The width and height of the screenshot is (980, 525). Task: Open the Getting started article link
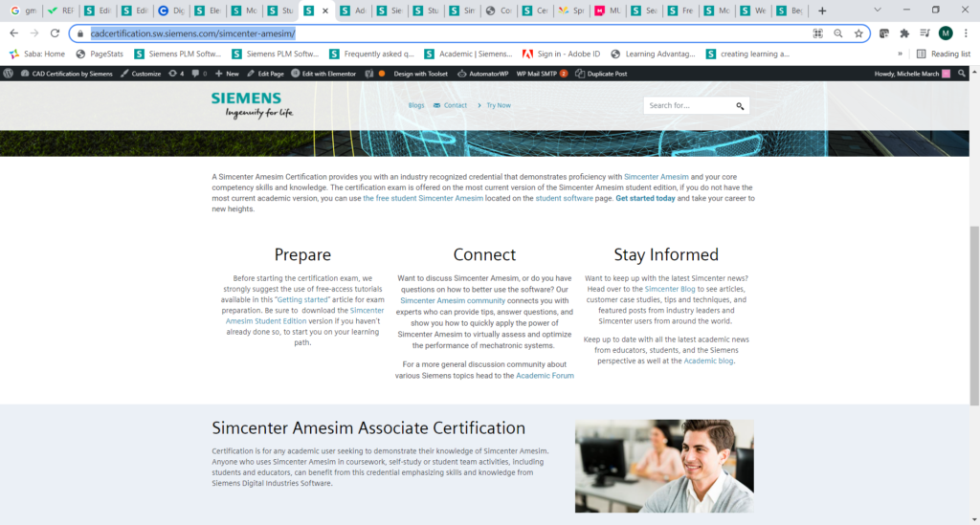(x=302, y=299)
